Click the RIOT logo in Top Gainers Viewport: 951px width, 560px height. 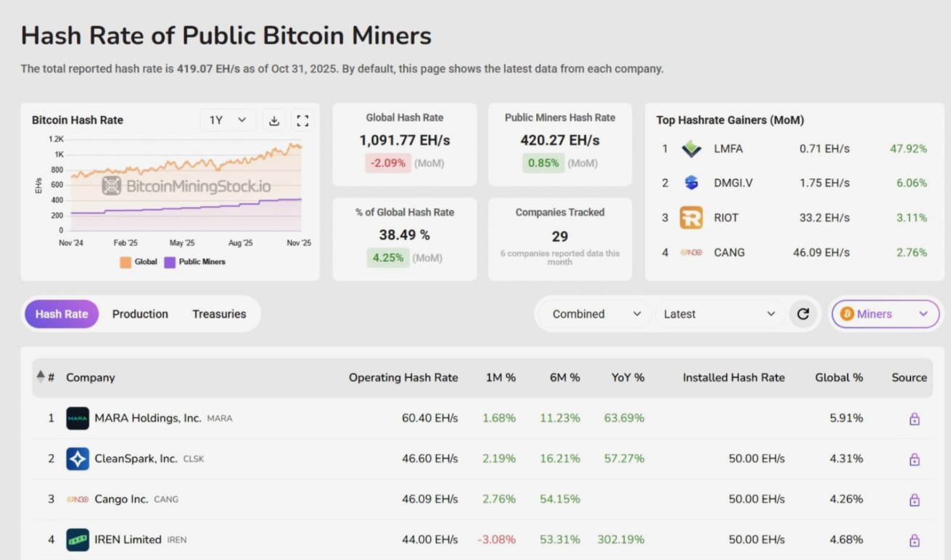pos(691,218)
